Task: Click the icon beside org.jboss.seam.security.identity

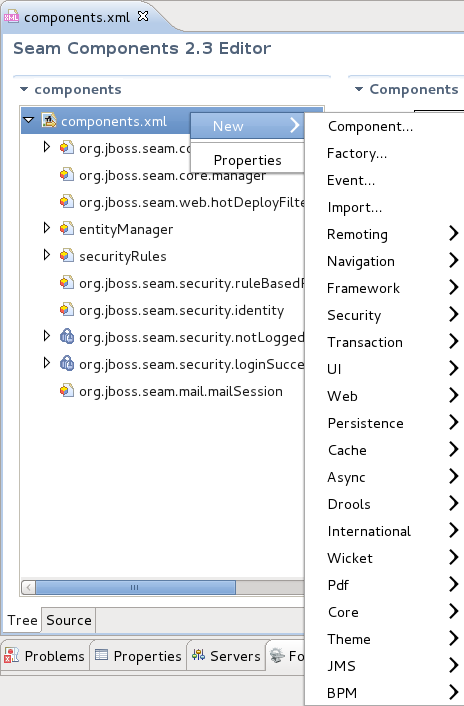Action: pos(67,310)
